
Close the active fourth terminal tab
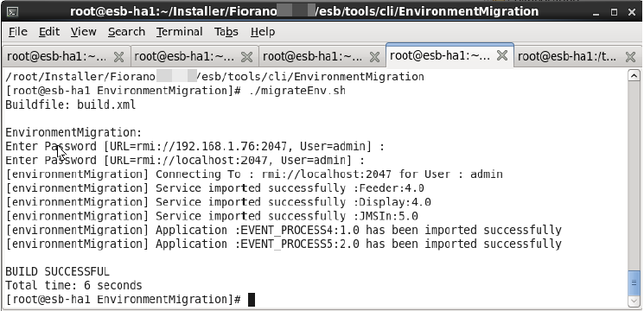(502, 55)
